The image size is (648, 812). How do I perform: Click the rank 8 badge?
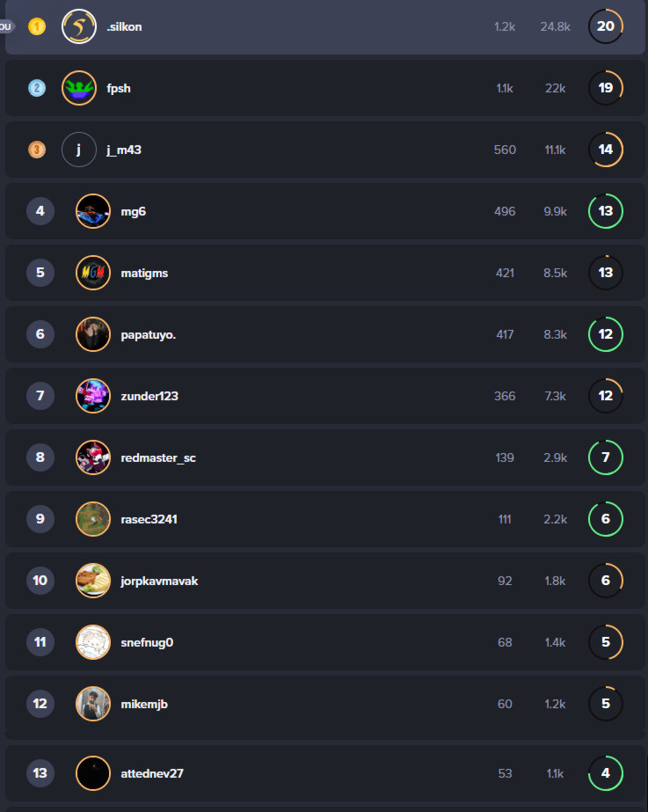40,457
